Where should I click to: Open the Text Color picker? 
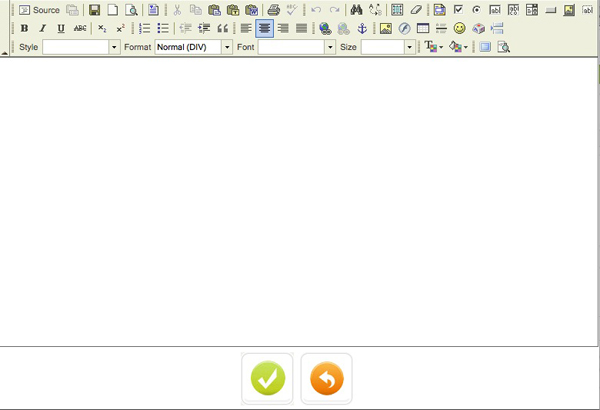click(433, 47)
